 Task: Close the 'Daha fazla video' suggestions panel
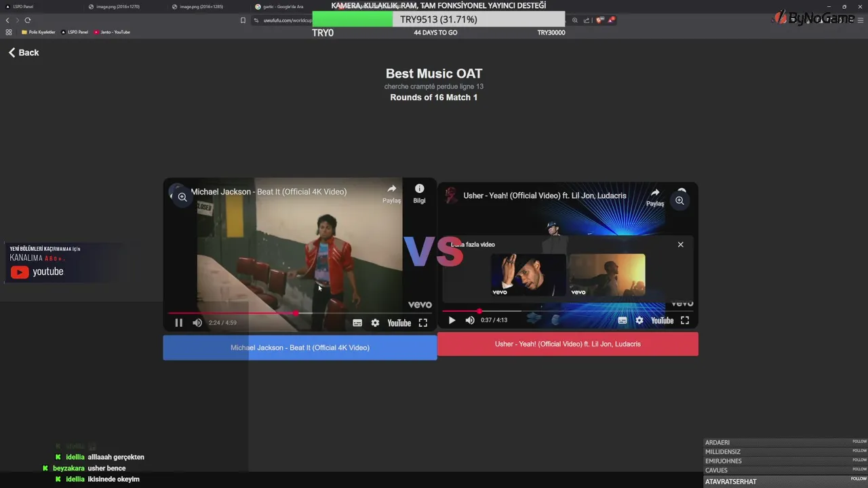tap(681, 245)
